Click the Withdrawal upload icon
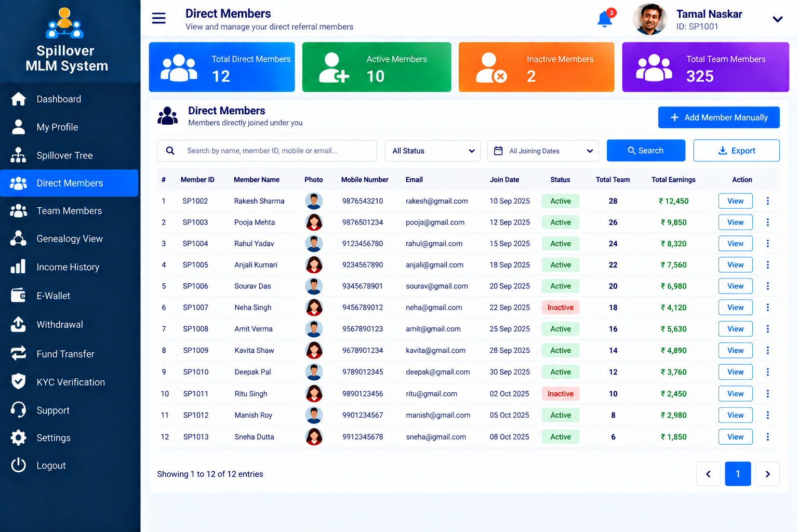 tap(18, 324)
